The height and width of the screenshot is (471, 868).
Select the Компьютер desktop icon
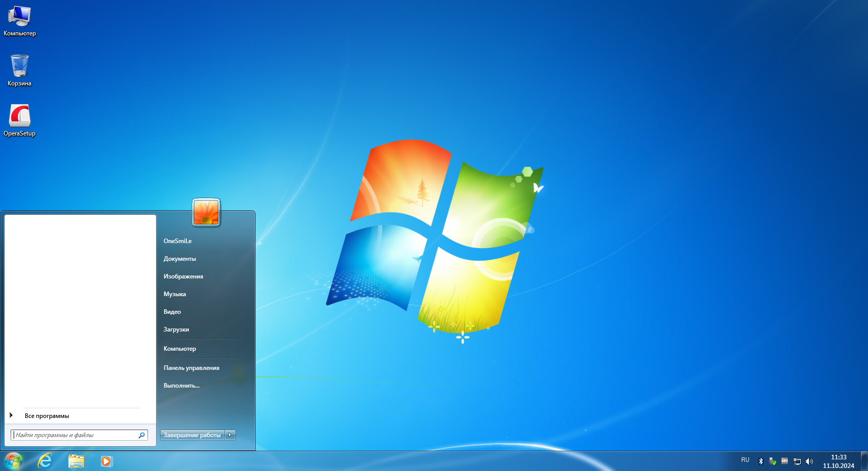pyautogui.click(x=20, y=21)
